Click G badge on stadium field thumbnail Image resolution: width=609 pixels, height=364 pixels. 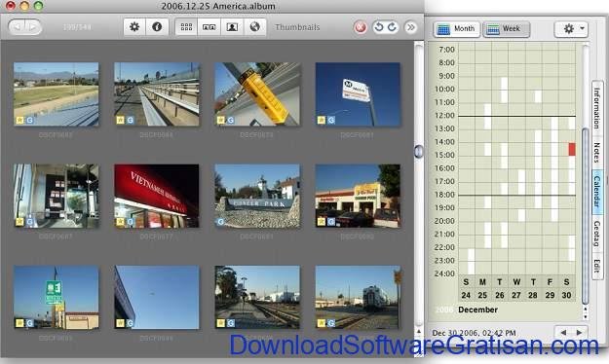29,120
